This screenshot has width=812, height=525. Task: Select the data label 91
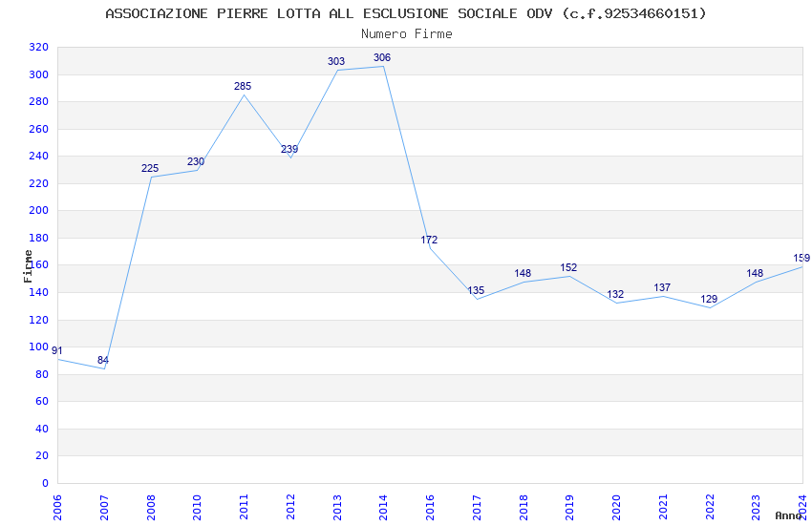pyautogui.click(x=57, y=350)
